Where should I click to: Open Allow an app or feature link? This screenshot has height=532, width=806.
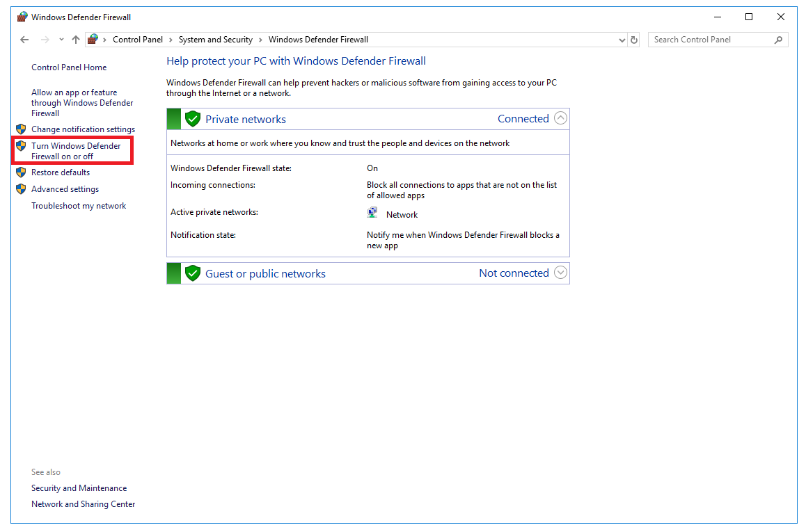tap(82, 103)
